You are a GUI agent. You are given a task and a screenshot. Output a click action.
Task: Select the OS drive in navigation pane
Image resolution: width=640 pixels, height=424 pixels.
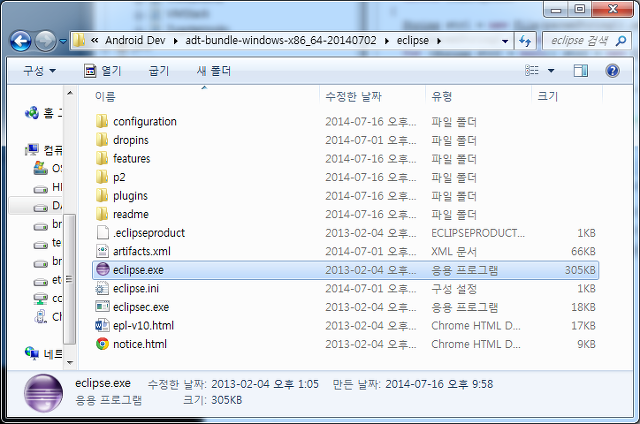[x=47, y=168]
